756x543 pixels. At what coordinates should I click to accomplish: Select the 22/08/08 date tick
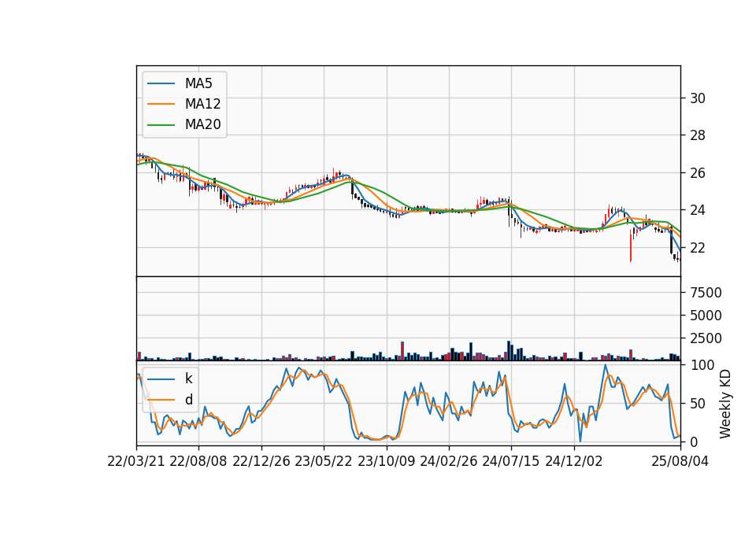point(198,461)
